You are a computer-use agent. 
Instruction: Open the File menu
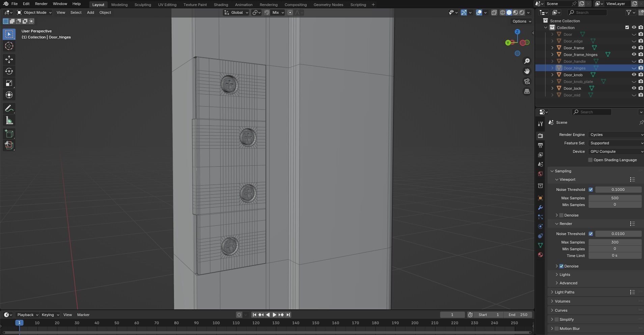(x=15, y=4)
